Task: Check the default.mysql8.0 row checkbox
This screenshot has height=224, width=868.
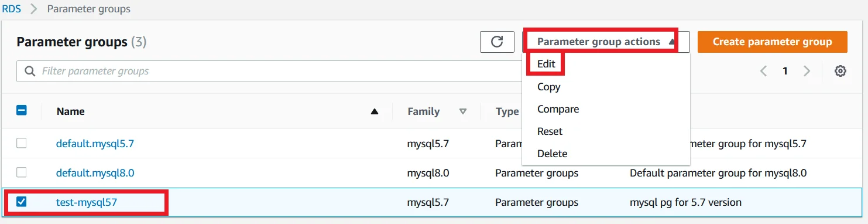Action: click(x=21, y=172)
